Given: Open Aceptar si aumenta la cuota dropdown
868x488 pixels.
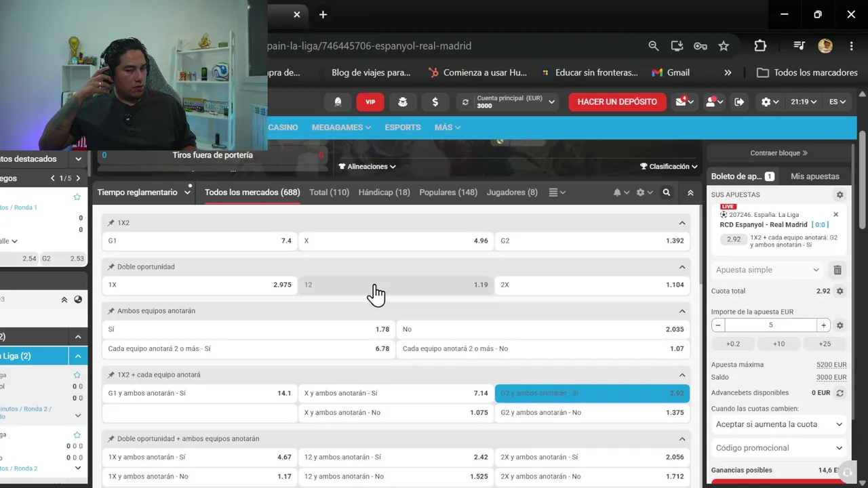Looking at the screenshot, I should click(779, 424).
